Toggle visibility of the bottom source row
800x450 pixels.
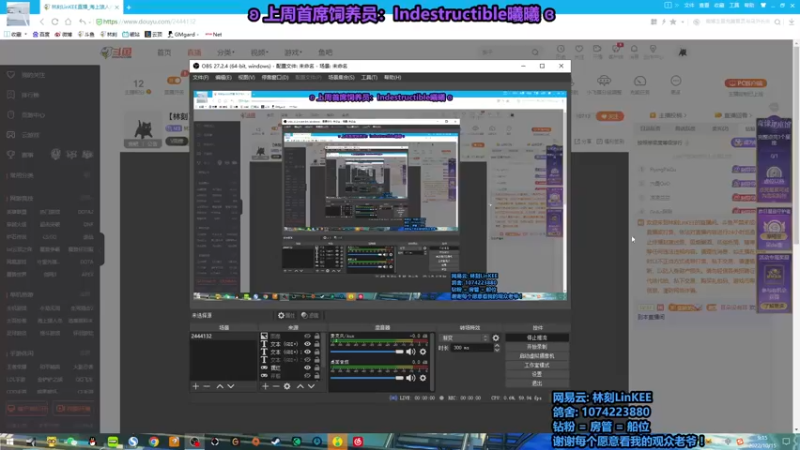click(x=307, y=376)
